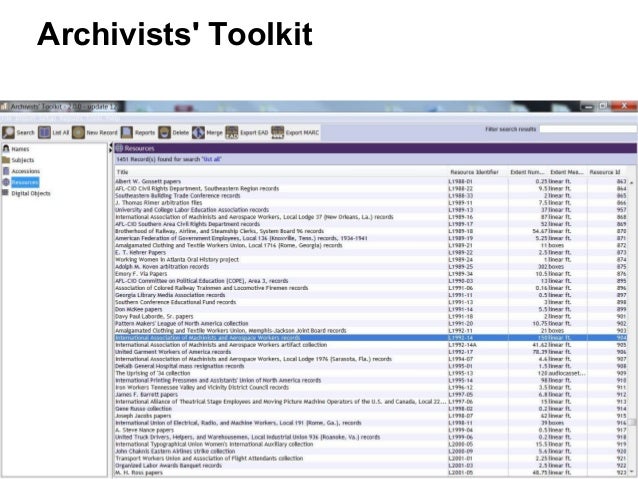Sort by Extent Num column header
Screen dimensions: 638x479
pyautogui.click(x=528, y=172)
